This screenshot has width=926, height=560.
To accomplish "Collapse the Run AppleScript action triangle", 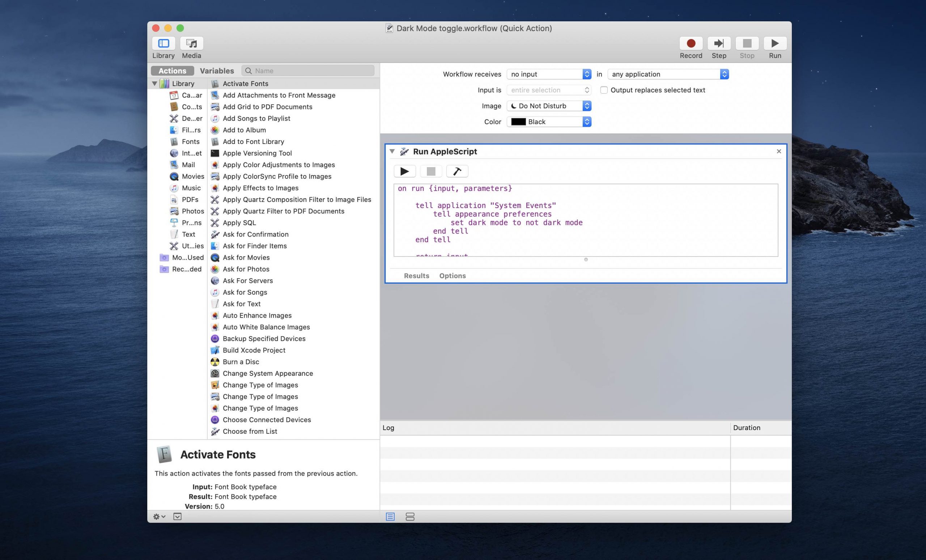I will pos(392,152).
